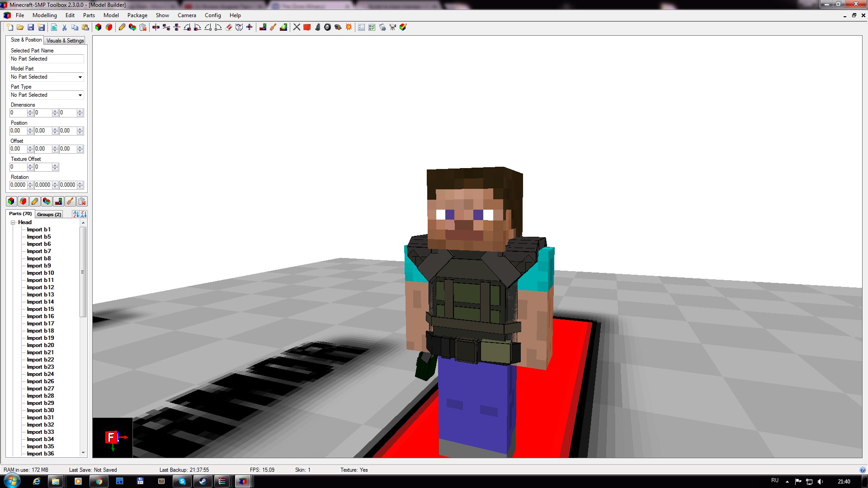This screenshot has height=488, width=868.
Task: Click the Open folder toolbar icon
Action: (x=20, y=27)
